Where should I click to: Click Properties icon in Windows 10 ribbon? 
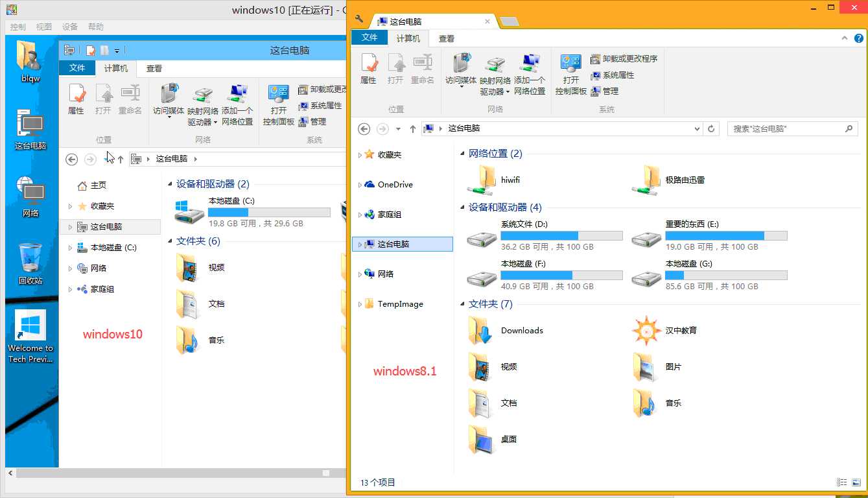tap(76, 100)
